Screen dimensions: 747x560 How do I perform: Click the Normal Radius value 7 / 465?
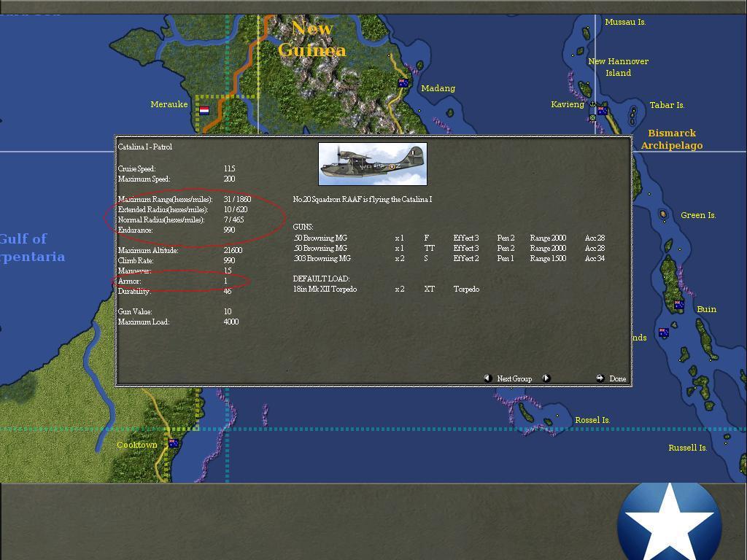[x=233, y=220]
